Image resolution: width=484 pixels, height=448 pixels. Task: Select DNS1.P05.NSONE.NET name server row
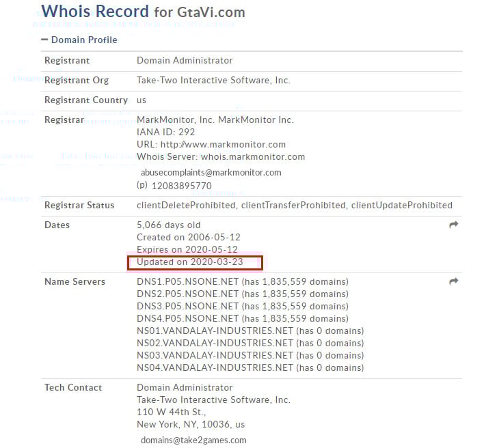click(x=243, y=281)
